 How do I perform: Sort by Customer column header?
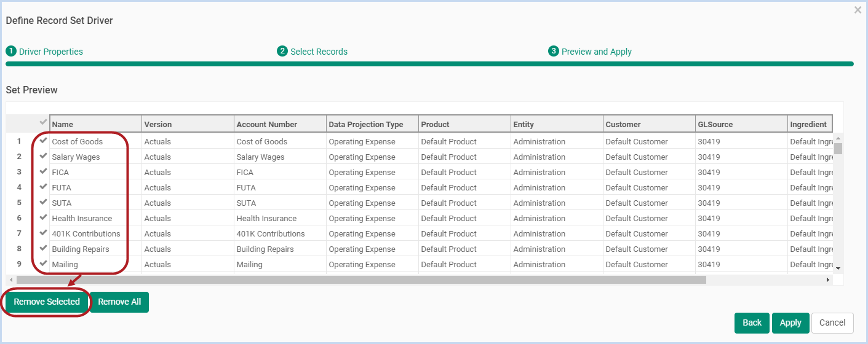(x=649, y=124)
